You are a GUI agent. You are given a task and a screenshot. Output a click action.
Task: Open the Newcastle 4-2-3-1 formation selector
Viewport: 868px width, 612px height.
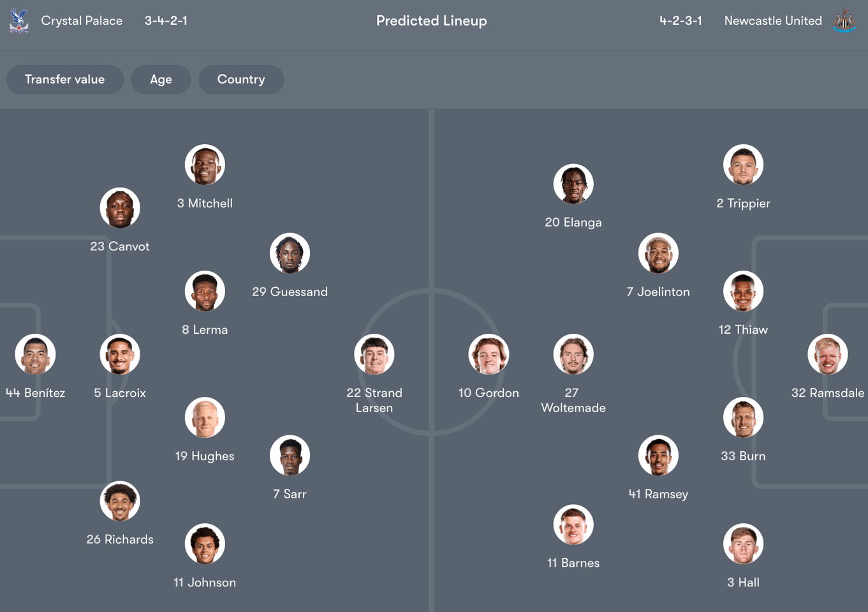680,20
